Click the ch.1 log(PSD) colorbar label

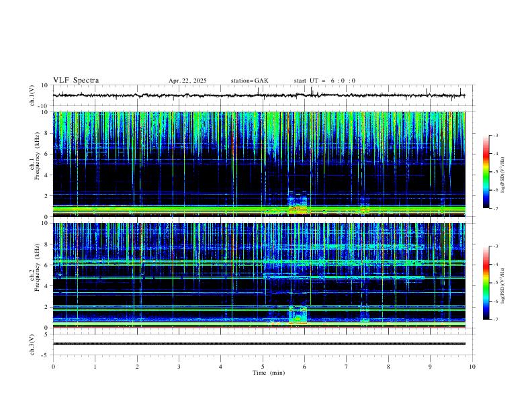[x=503, y=175]
